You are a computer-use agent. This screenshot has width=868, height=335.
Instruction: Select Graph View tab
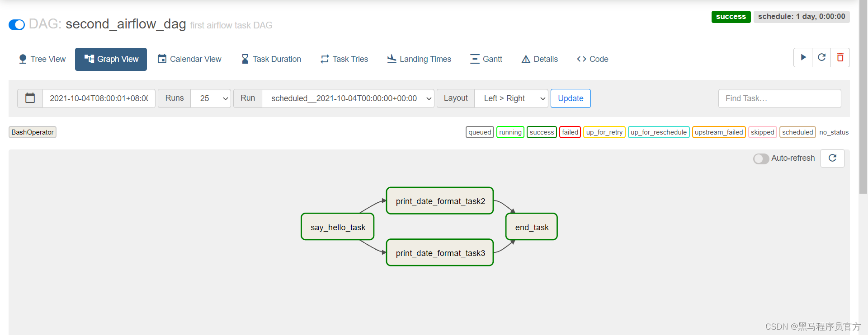[x=111, y=59]
